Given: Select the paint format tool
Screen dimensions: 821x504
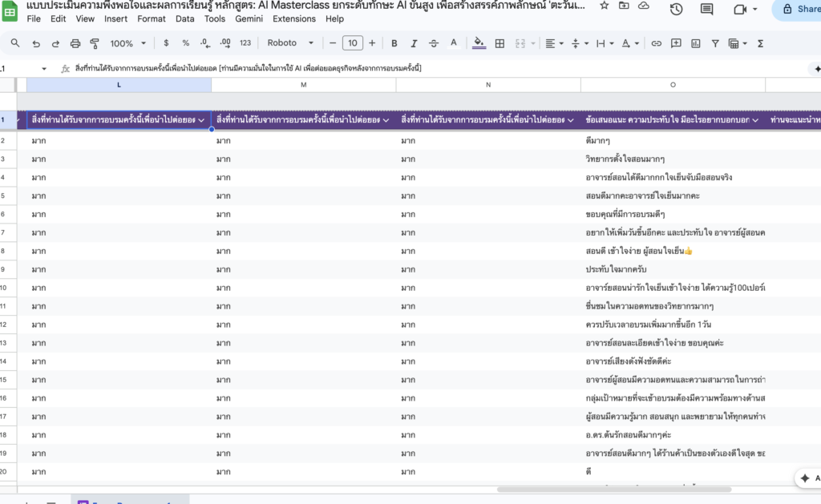Looking at the screenshot, I should coord(94,43).
